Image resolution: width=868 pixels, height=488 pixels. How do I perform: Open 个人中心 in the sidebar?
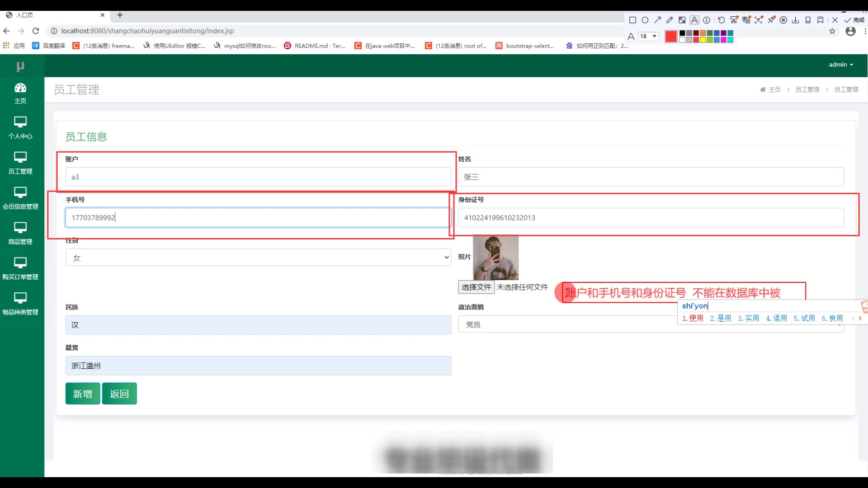[x=20, y=128]
